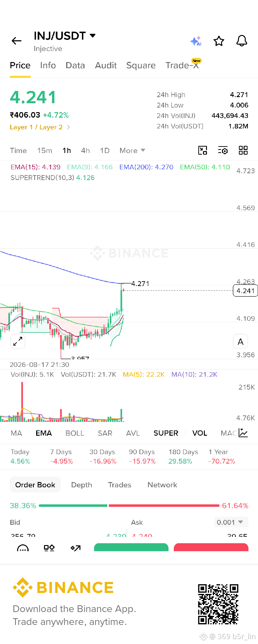Screen dimensions: 258x644
Task: Switch to the Depth view
Action: [81, 485]
